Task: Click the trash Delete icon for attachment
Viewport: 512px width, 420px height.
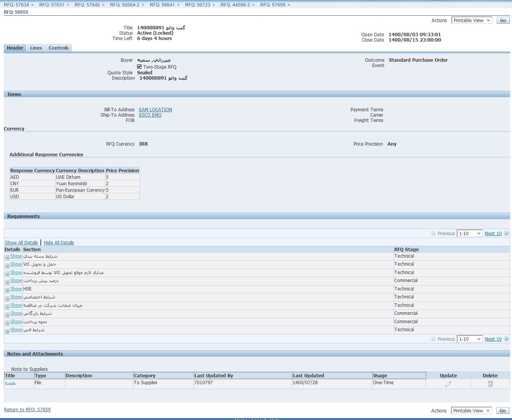Action: 490,384
